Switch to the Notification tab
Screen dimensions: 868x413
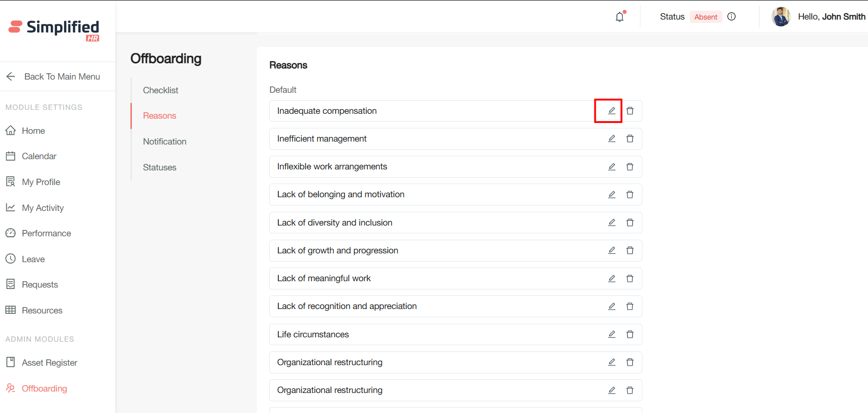(x=165, y=142)
